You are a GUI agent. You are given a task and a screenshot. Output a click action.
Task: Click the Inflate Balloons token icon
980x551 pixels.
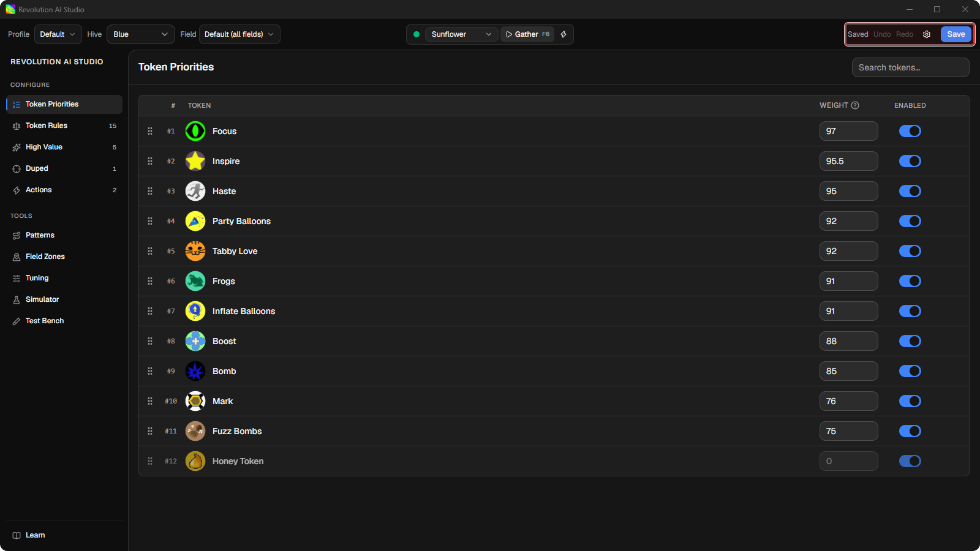pos(195,311)
